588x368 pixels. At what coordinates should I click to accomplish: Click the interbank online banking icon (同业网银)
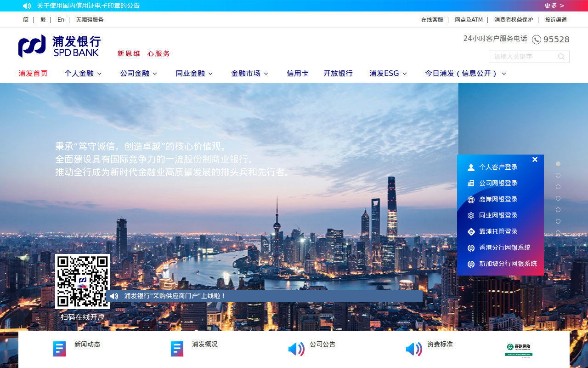pyautogui.click(x=471, y=216)
